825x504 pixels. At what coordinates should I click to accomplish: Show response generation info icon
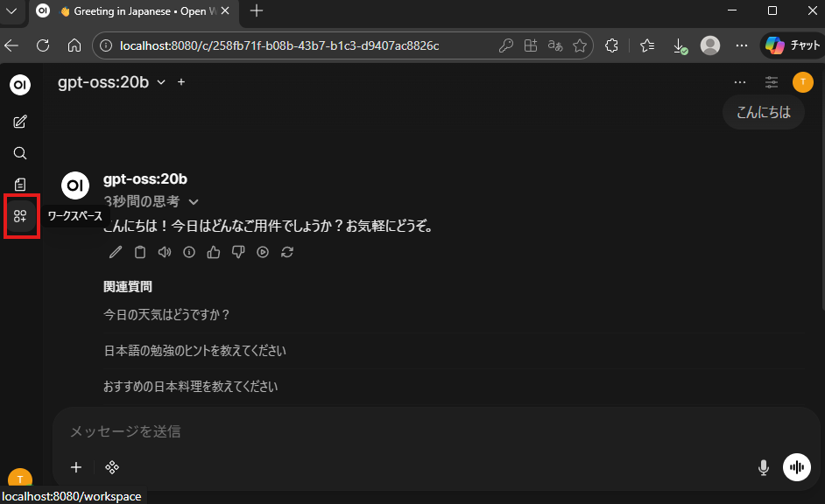[x=188, y=252]
